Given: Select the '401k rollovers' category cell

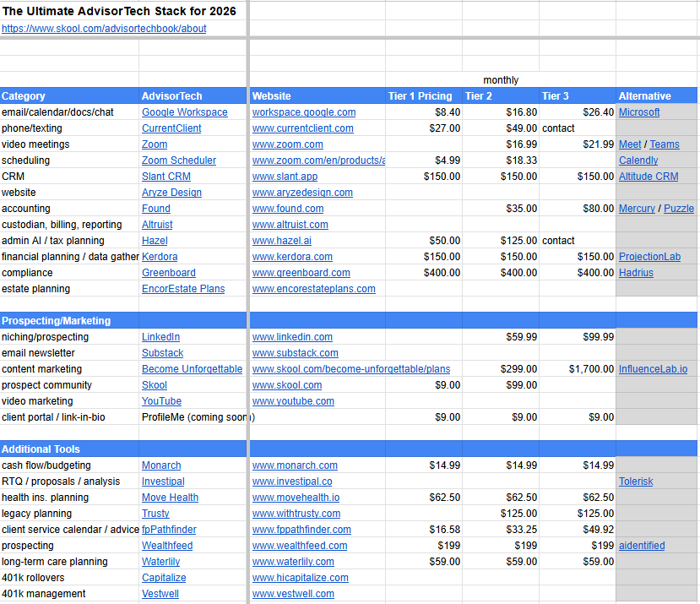Looking at the screenshot, I should [69, 578].
